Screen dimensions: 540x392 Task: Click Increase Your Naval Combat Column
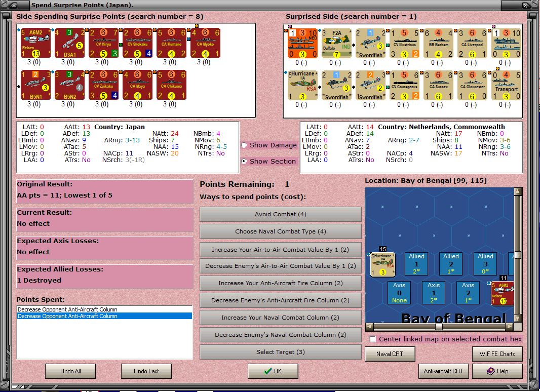click(x=280, y=318)
